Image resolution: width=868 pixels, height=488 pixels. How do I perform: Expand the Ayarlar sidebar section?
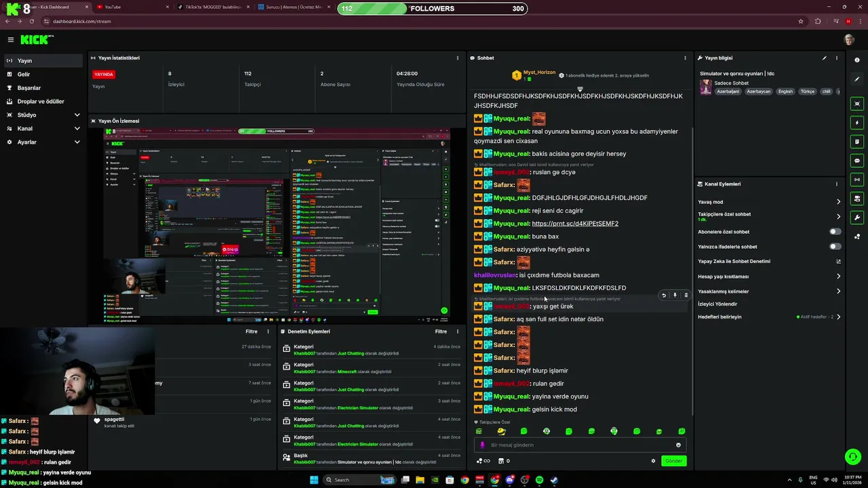pyautogui.click(x=42, y=142)
